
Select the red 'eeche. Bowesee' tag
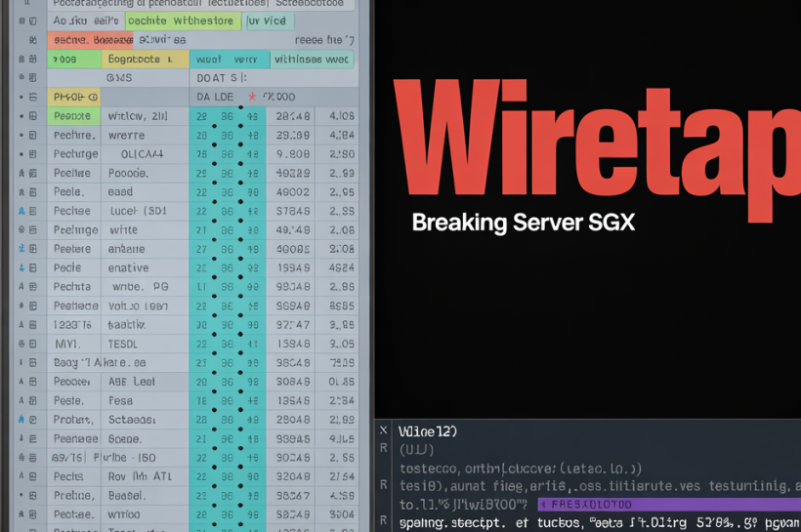pos(91,40)
